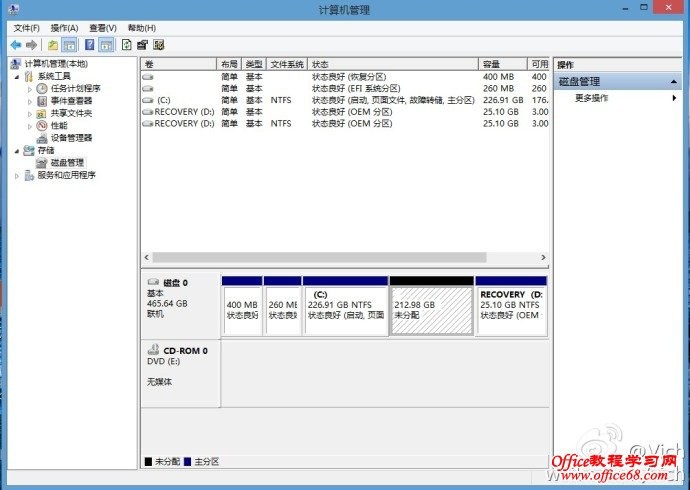Viewport: 690px width, 490px height.
Task: Expand the 服务和应用程序 tree node
Action: coord(17,176)
